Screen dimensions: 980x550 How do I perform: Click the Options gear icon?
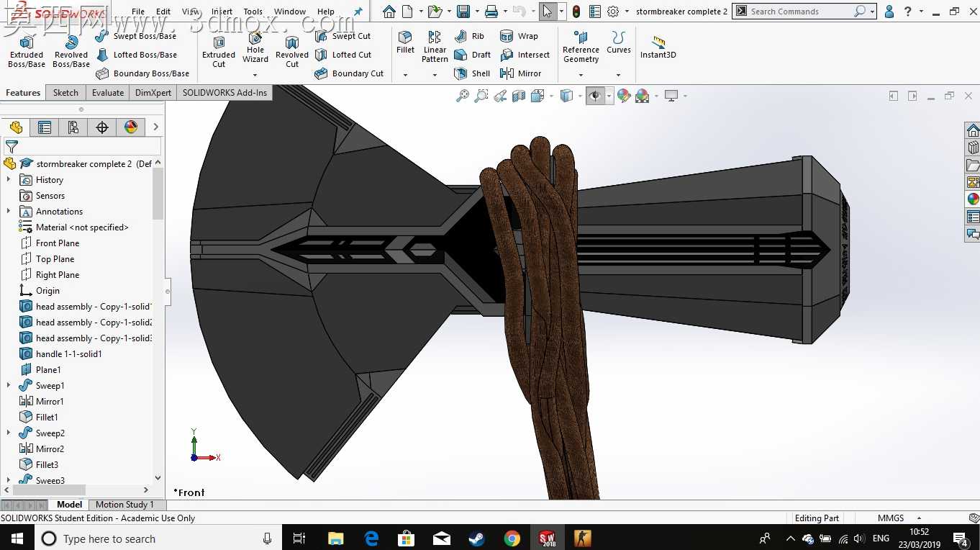tap(613, 12)
